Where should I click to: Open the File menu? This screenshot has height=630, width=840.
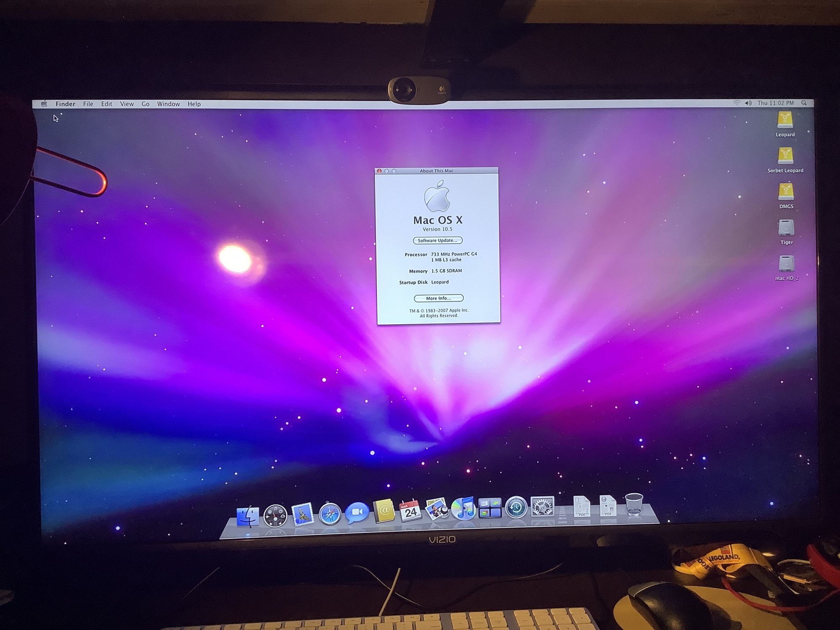click(x=88, y=104)
